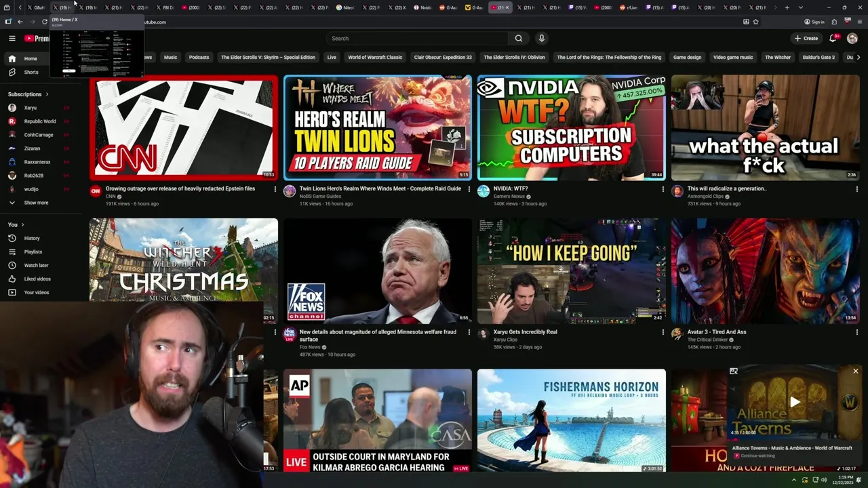Image resolution: width=868 pixels, height=488 pixels.
Task: Click the Gamers Nexus channel avatar
Action: (x=484, y=191)
